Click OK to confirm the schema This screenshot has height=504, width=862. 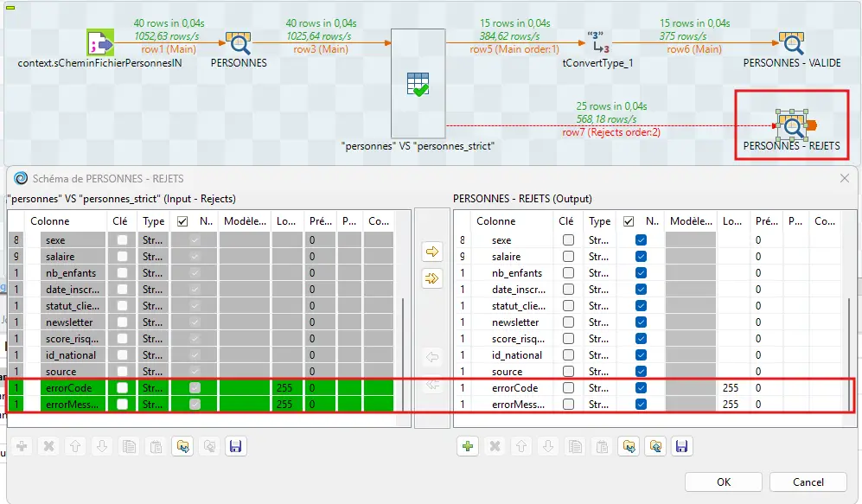tap(724, 482)
